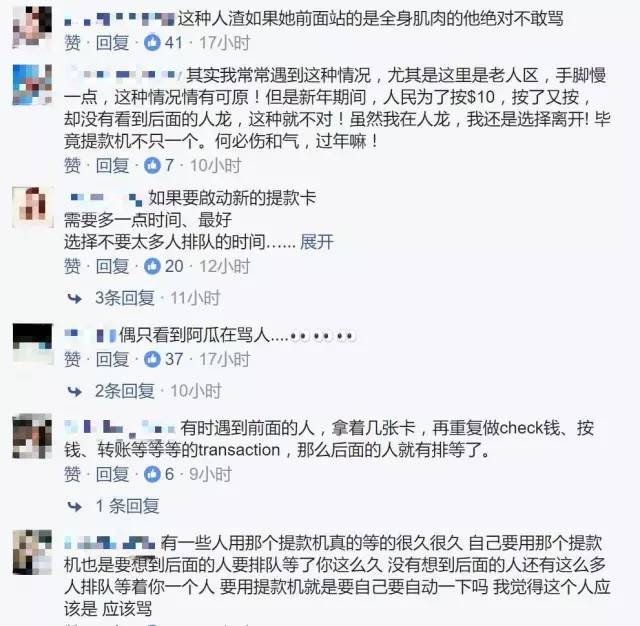Open commenter name on 提款卡 comment
The height and width of the screenshot is (626, 640).
105,198
